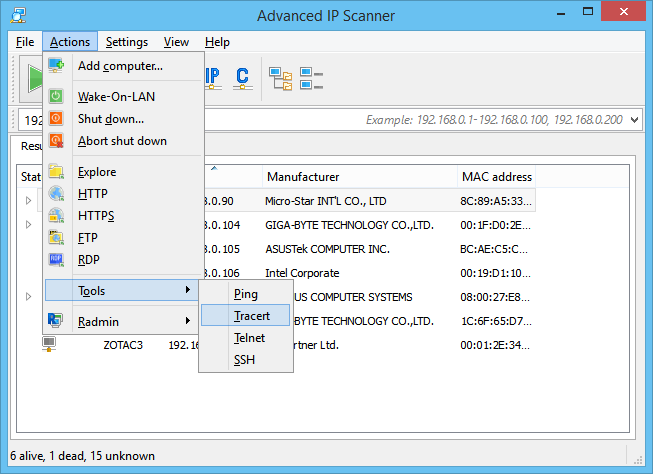
Task: Click the Collapse all toolbar icon
Action: 311,77
